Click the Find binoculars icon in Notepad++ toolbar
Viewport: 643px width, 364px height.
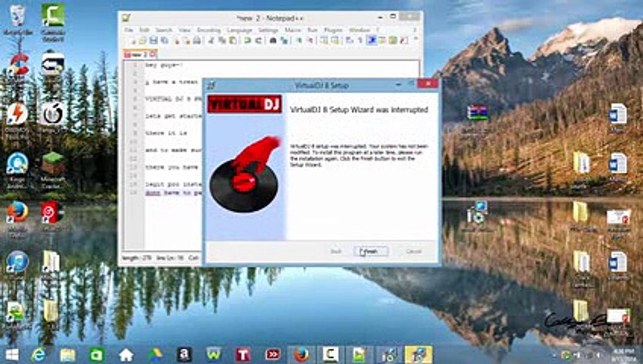point(273,40)
